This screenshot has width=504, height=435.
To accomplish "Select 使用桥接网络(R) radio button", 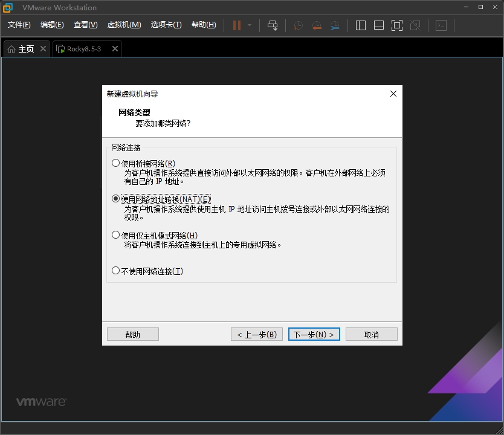I will point(115,163).
